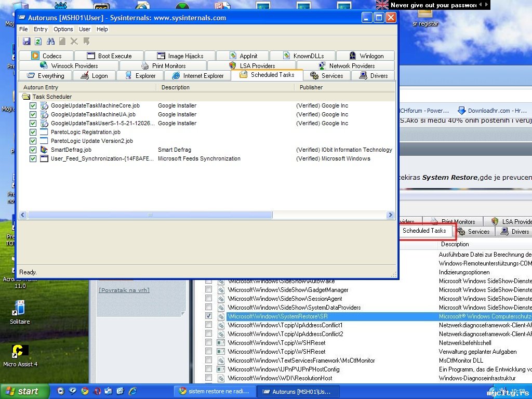Click the Windows Start button

(x=24, y=391)
